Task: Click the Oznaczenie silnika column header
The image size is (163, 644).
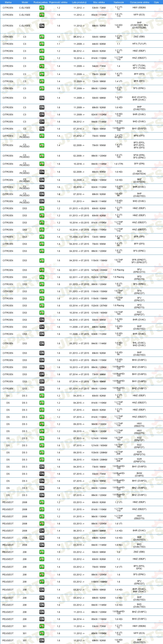Action: click(140, 2)
